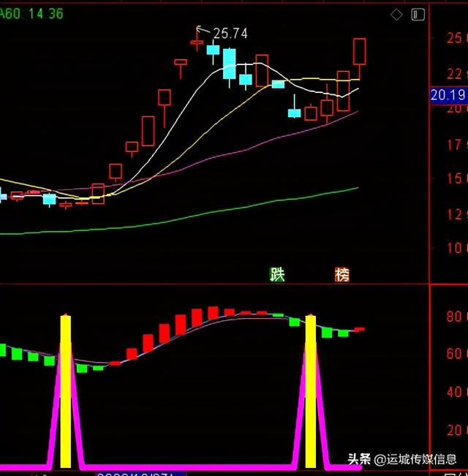Click the green 跌 marker
Image resolution: width=468 pixels, height=476 pixels.
point(277,274)
